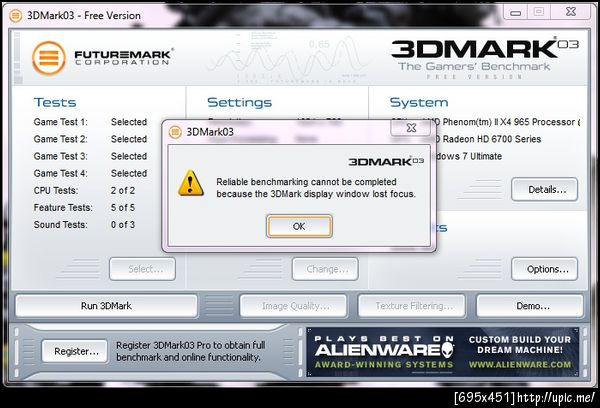This screenshot has height=408, width=600.
Task: Click the System section heading
Action: coord(419,103)
